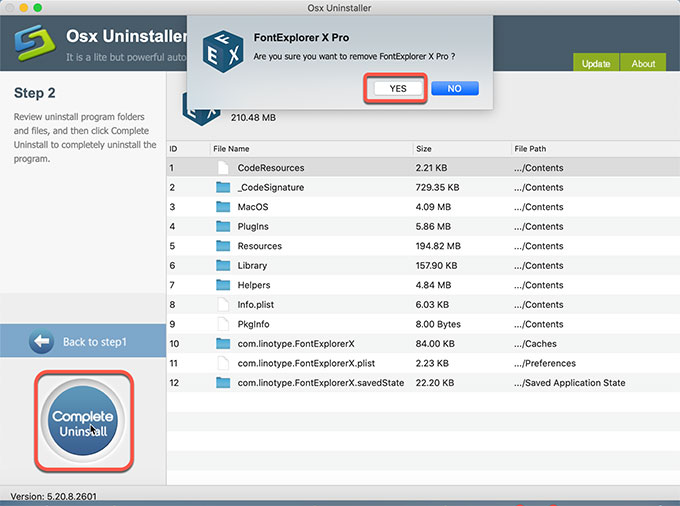Click the 8.00 Bytes size value
The height and width of the screenshot is (506, 680).
point(438,324)
